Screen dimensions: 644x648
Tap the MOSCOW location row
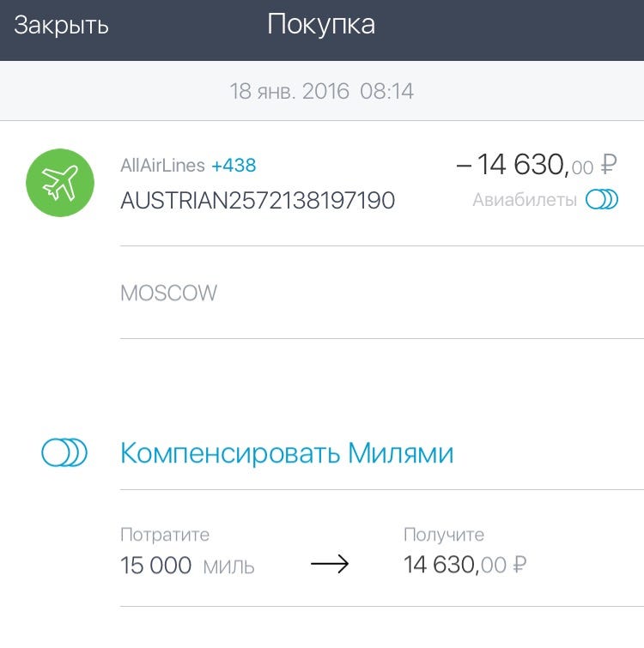[382, 293]
